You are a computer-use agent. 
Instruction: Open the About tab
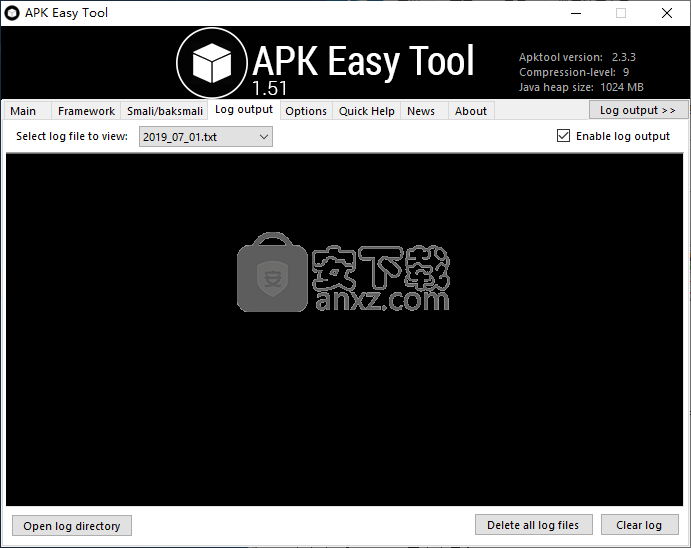pos(471,111)
